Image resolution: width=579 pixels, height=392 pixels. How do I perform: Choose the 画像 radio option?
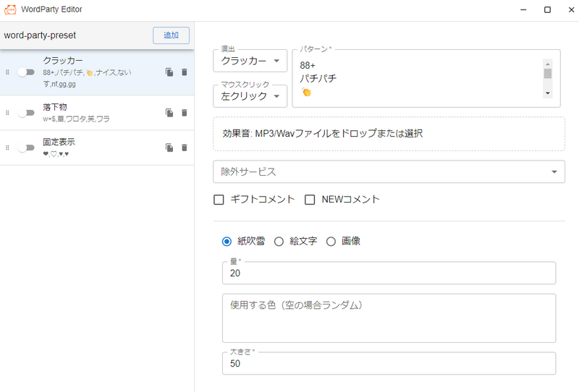331,242
